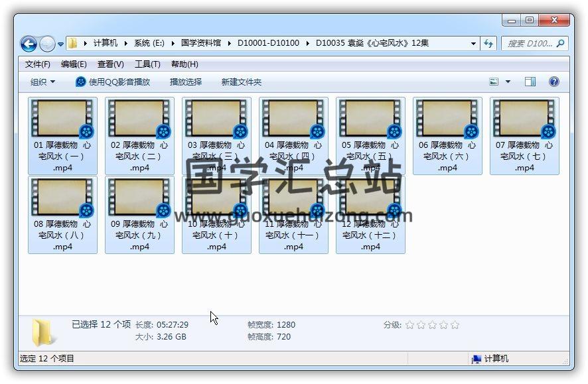Select D10001-D10100 in the address breadcrumb
Viewport: 588px width, 384px height.
click(x=269, y=43)
